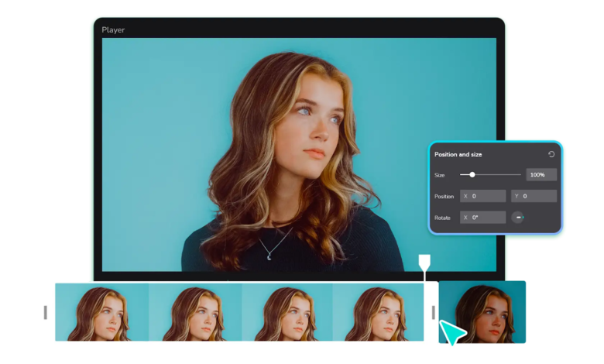Image resolution: width=604 pixels, height=364 pixels.
Task: Click the 'Player' panel title
Action: 113,29
